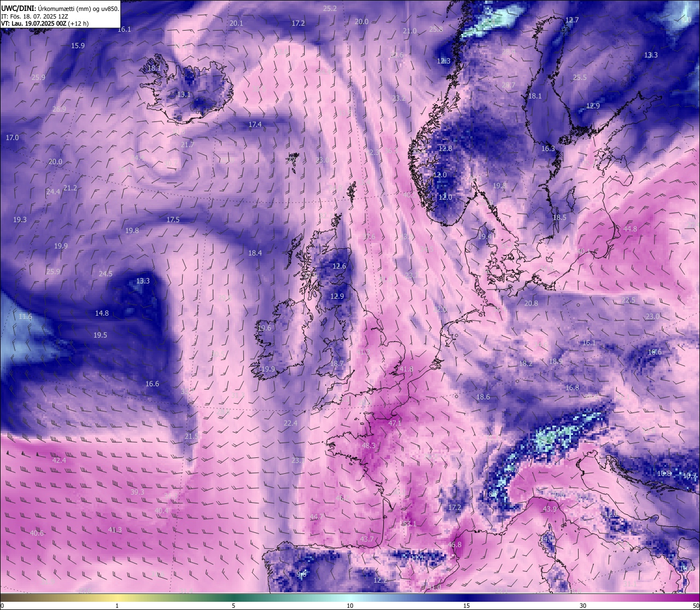Click the 19.5 value label

click(x=100, y=335)
